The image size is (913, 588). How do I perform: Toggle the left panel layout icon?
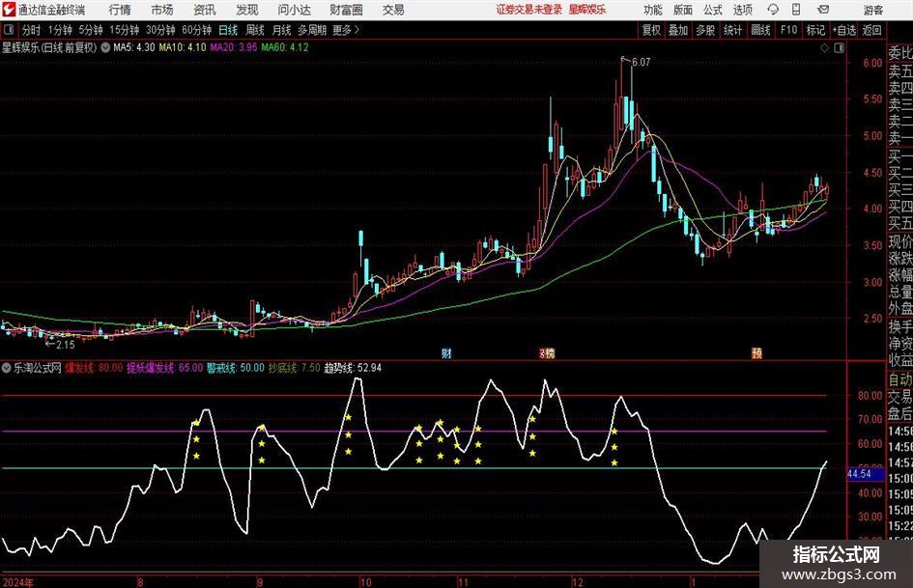click(8, 30)
